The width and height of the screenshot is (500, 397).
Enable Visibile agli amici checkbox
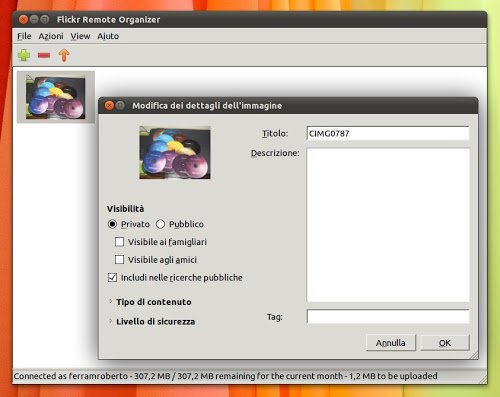tap(119, 259)
